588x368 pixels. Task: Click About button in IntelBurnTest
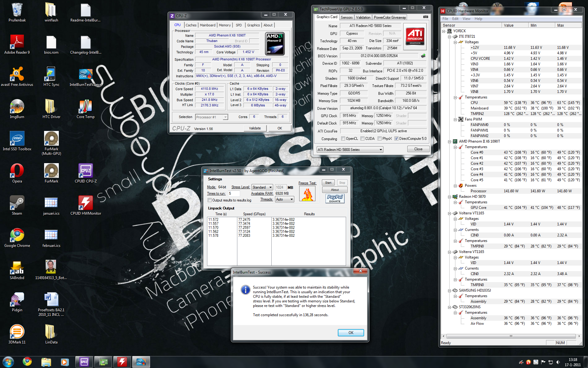[x=335, y=190]
